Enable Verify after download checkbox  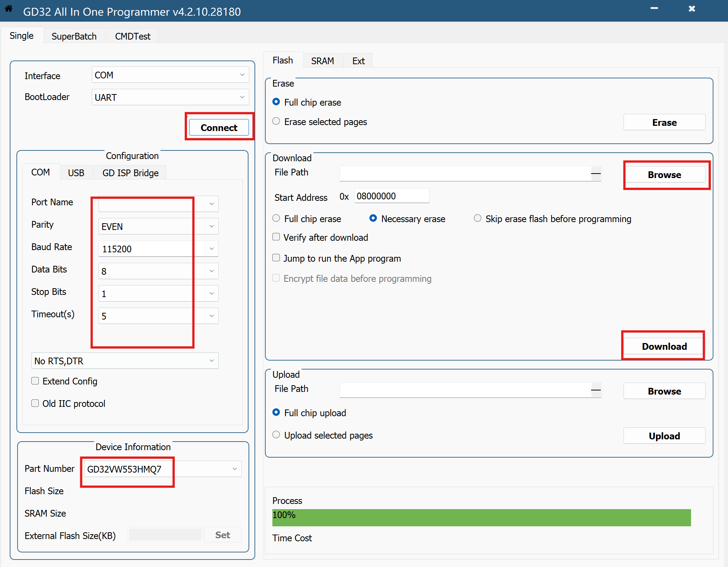pos(276,237)
